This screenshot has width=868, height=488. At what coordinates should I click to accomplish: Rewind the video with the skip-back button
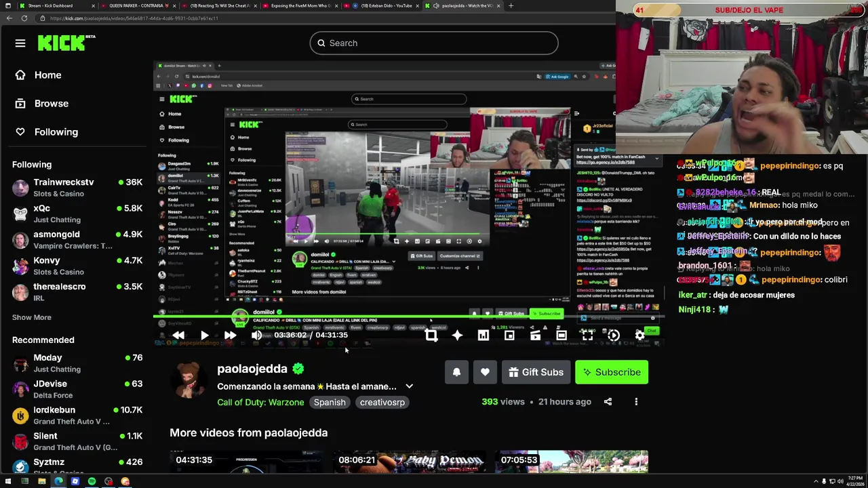178,335
